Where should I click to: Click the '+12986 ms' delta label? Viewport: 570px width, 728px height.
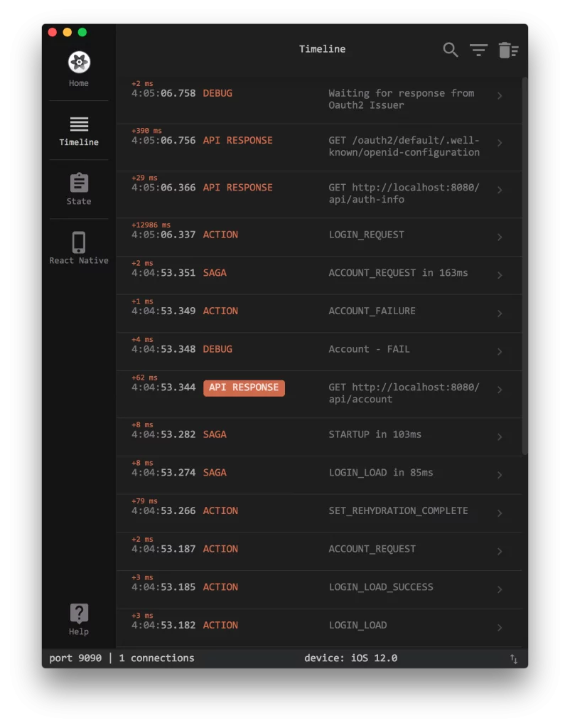coord(151,225)
